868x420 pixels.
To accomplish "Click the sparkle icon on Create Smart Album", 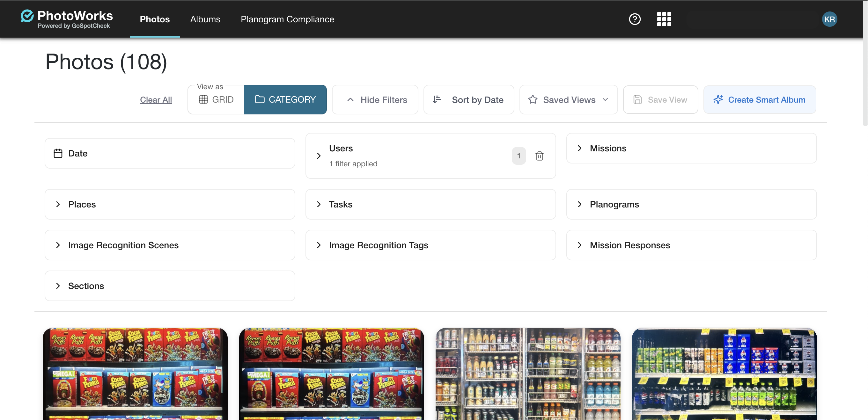I will (718, 99).
